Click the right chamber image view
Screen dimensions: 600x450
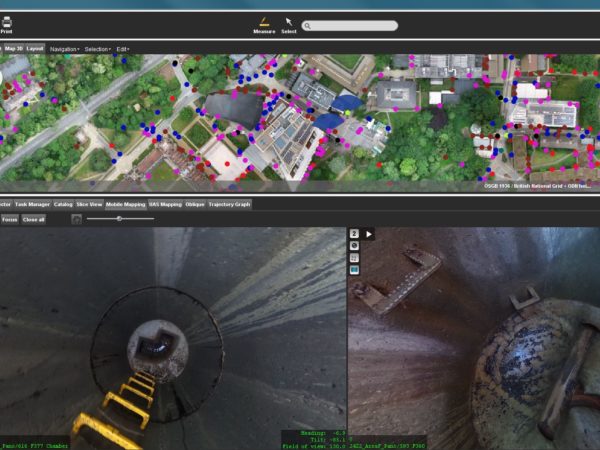pyautogui.click(x=474, y=338)
